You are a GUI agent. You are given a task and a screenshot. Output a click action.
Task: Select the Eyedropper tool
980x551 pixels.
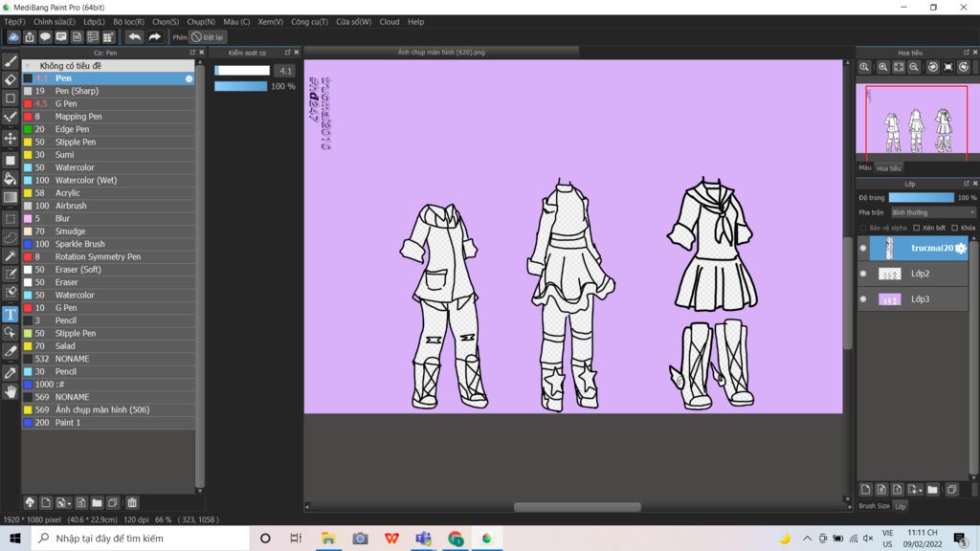[x=11, y=372]
